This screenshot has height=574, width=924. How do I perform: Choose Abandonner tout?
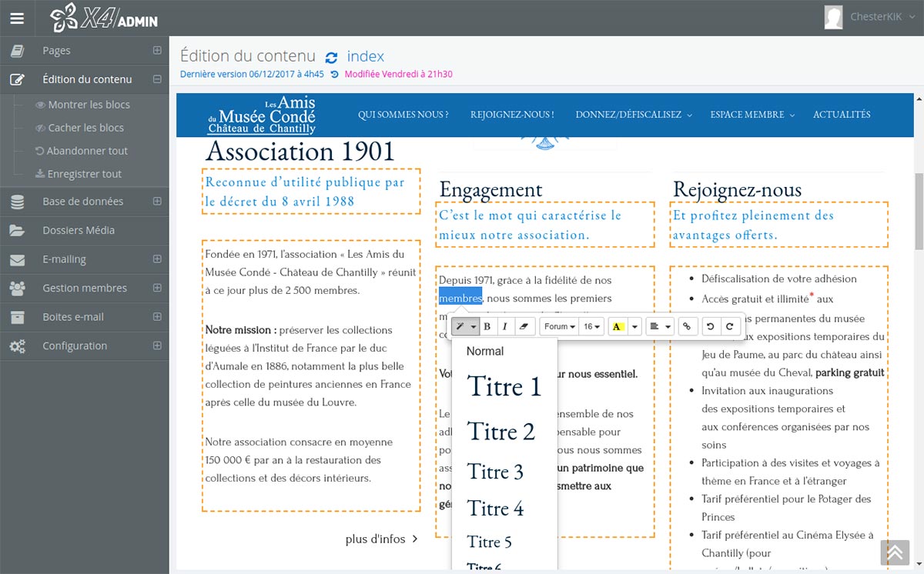(87, 151)
